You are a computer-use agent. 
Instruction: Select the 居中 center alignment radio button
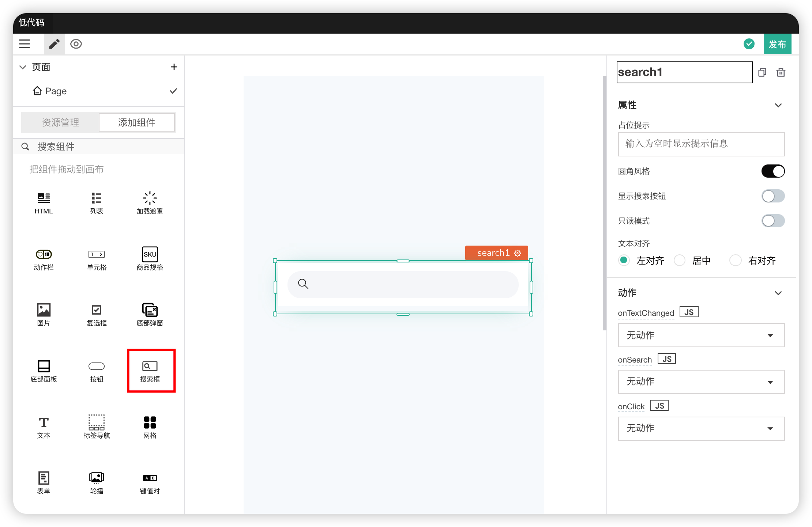(x=680, y=261)
